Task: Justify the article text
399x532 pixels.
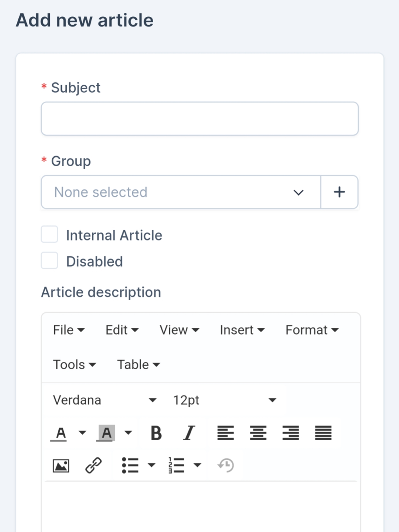Action: tap(323, 433)
